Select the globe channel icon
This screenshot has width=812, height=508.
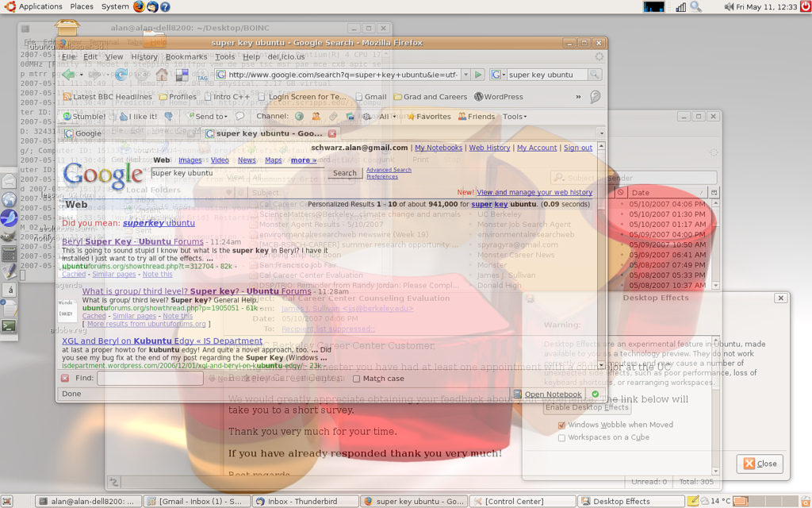(299, 117)
